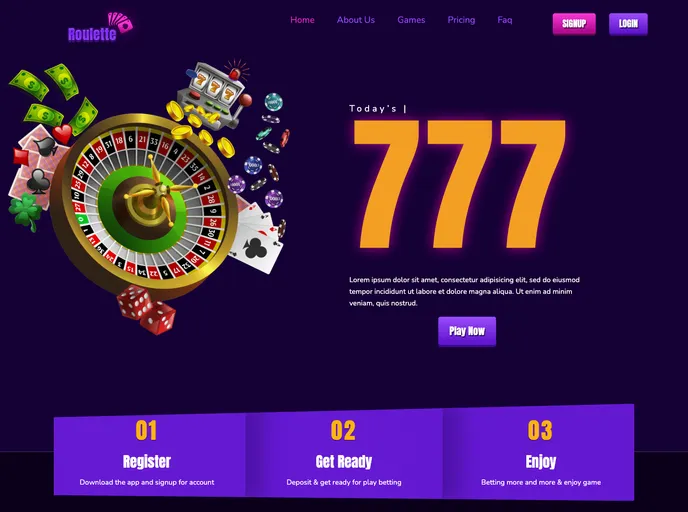688x512 pixels.
Task: Click the green four-leaf clover icon
Action: pyautogui.click(x=25, y=211)
